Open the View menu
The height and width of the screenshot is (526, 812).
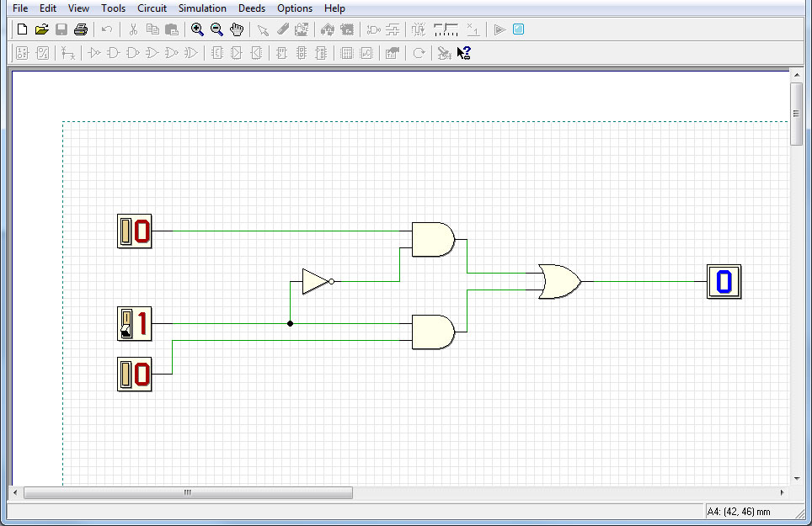click(x=78, y=8)
